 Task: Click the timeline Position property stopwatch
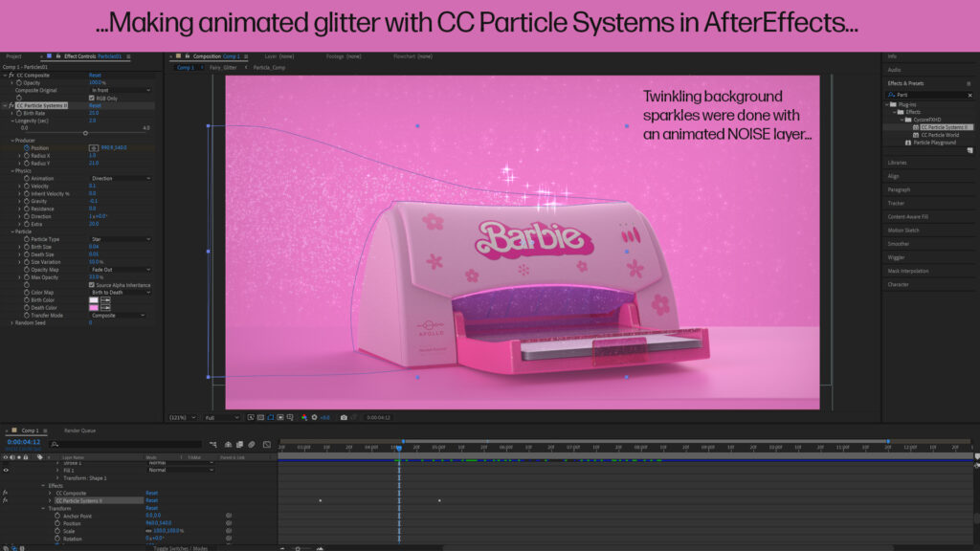tap(56, 523)
